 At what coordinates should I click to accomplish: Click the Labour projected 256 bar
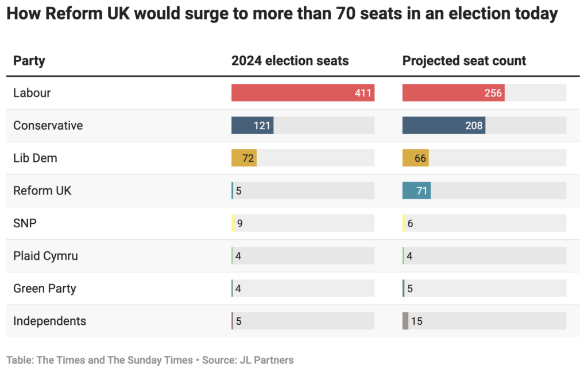pyautogui.click(x=453, y=93)
